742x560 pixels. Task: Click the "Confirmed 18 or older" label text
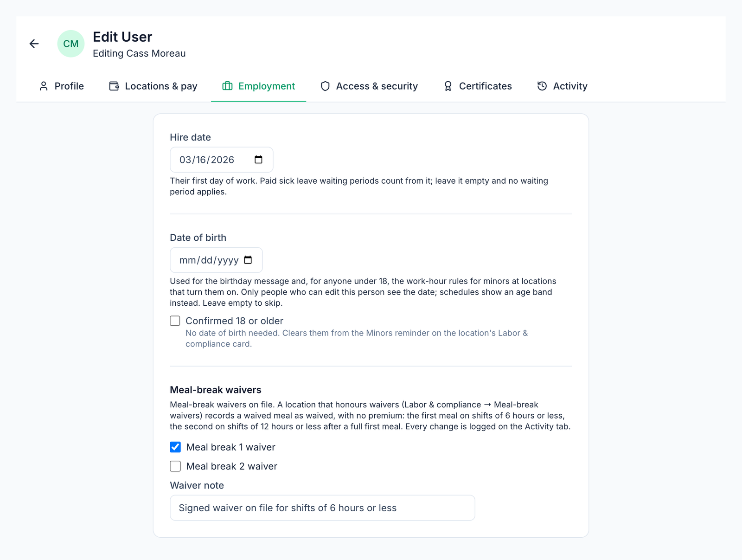tap(234, 321)
